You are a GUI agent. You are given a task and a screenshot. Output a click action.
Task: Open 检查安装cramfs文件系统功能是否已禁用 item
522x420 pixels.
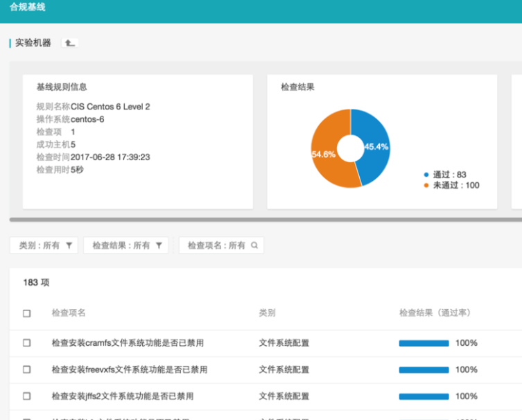click(x=128, y=343)
